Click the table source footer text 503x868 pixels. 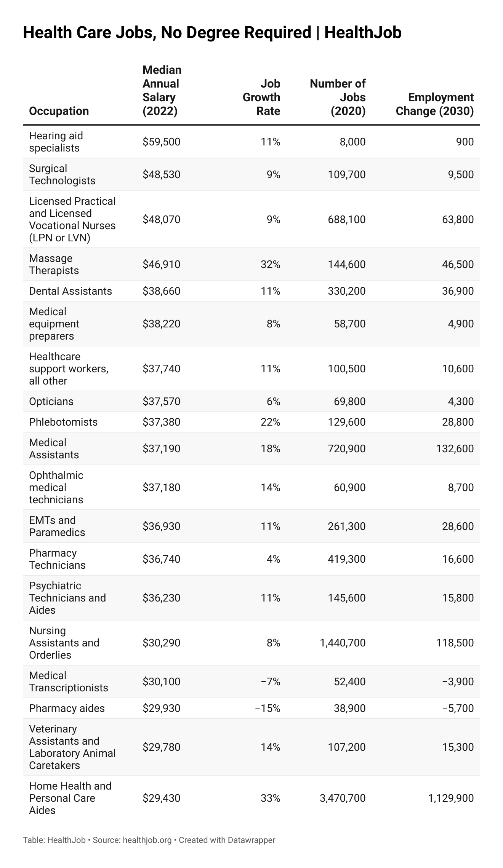(x=149, y=840)
